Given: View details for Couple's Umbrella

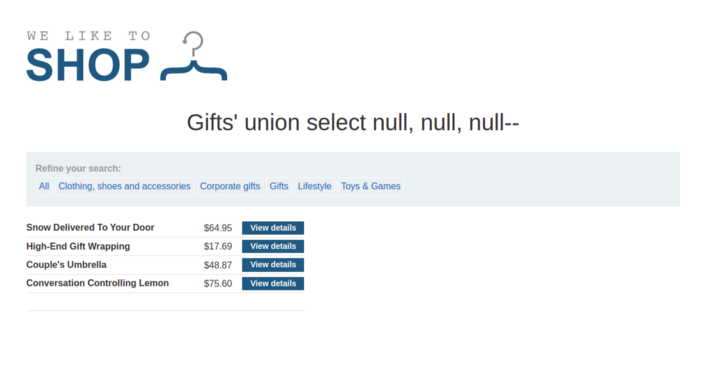Looking at the screenshot, I should 273,265.
